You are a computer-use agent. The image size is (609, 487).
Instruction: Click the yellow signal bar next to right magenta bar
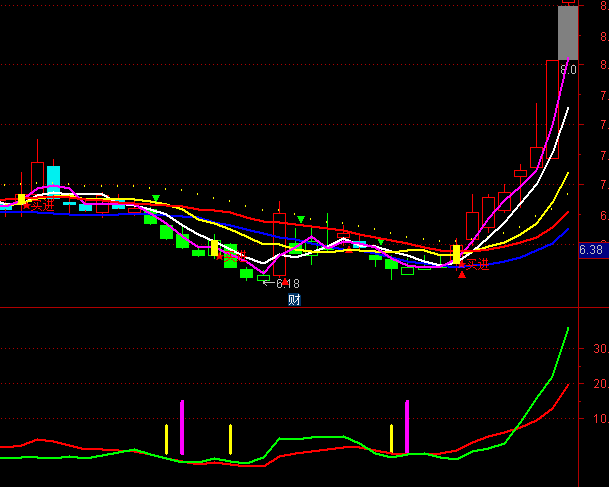[x=391, y=439]
